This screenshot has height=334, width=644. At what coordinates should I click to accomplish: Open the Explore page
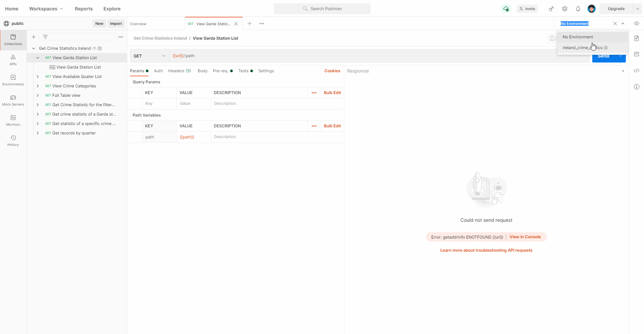(x=112, y=9)
